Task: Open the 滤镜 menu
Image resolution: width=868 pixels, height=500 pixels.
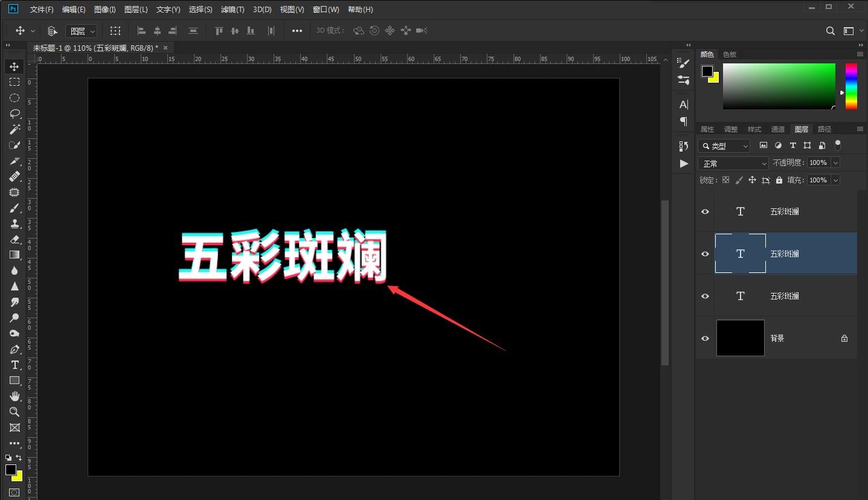Action: point(232,9)
